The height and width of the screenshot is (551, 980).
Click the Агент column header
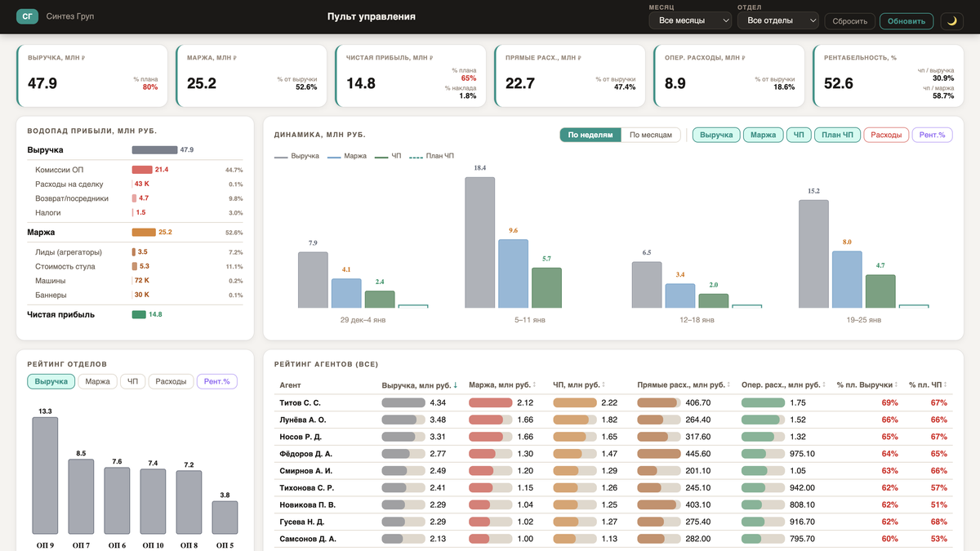coord(290,384)
